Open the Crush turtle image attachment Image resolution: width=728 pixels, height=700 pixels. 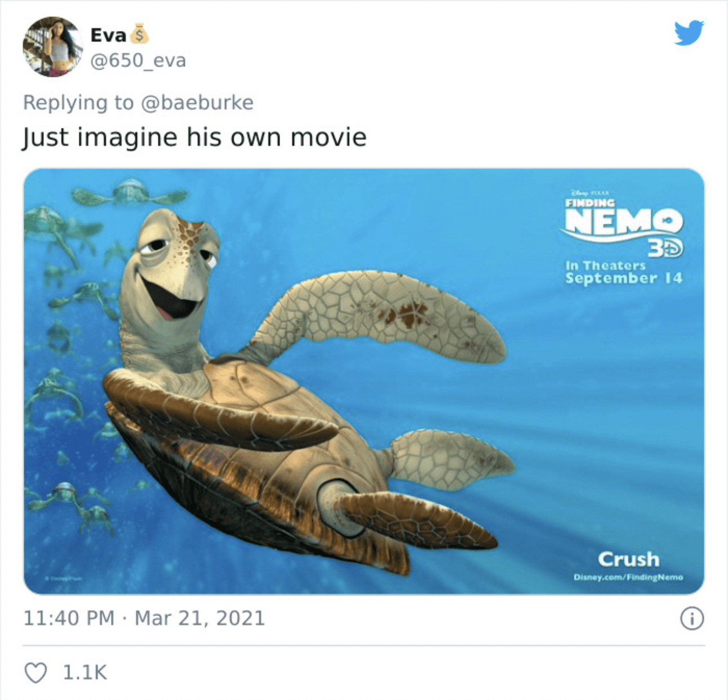[x=364, y=382]
